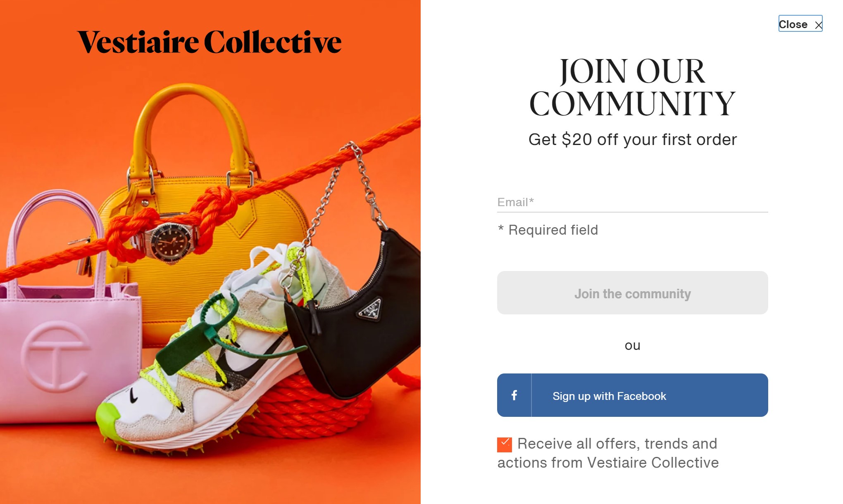Click the Facebook f logo icon

[x=514, y=395]
